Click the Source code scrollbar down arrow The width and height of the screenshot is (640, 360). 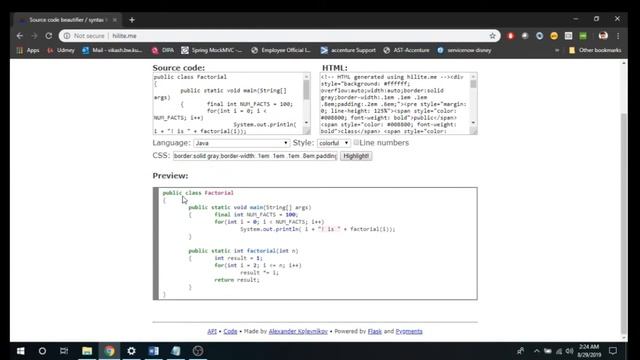[307, 123]
